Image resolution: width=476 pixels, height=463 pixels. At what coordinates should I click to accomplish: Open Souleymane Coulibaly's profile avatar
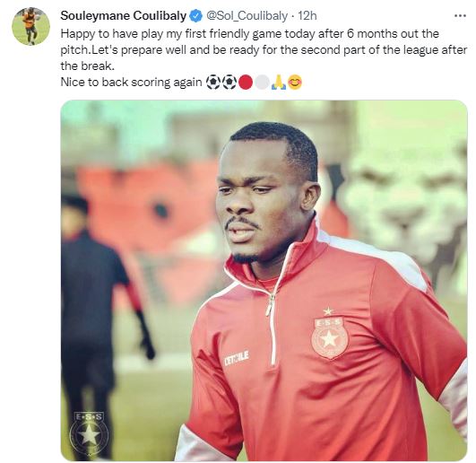coord(30,26)
